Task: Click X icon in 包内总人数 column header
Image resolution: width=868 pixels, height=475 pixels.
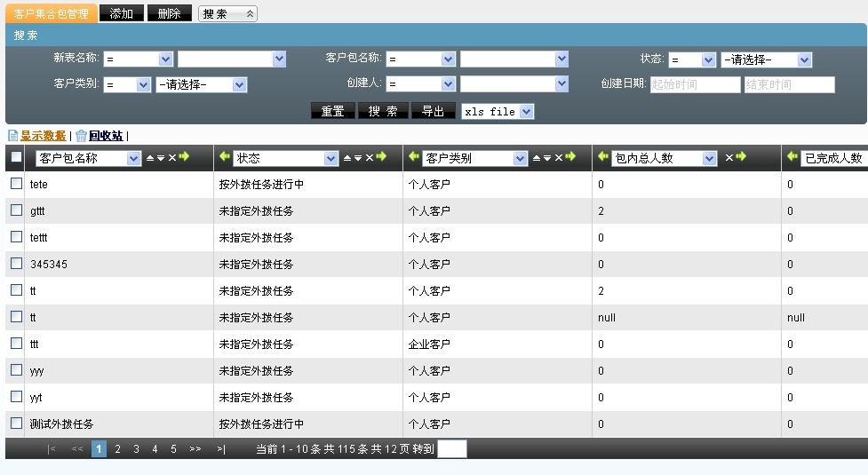Action: [729, 158]
